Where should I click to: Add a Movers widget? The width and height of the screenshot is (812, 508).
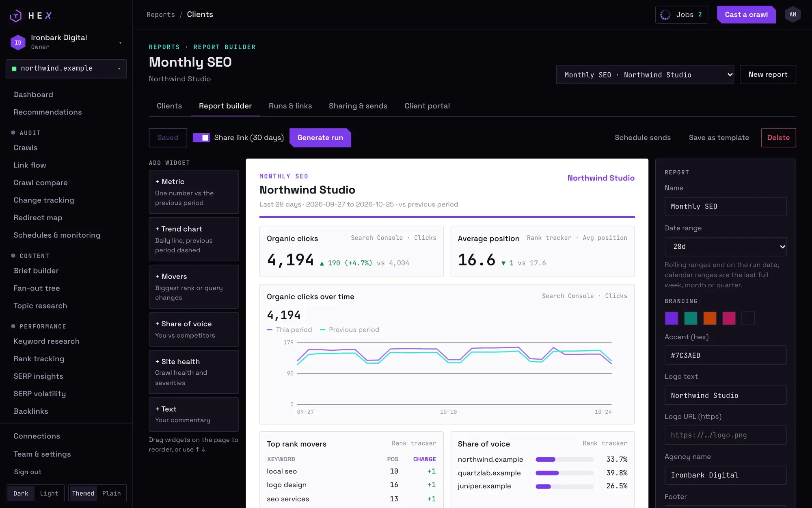pos(194,287)
